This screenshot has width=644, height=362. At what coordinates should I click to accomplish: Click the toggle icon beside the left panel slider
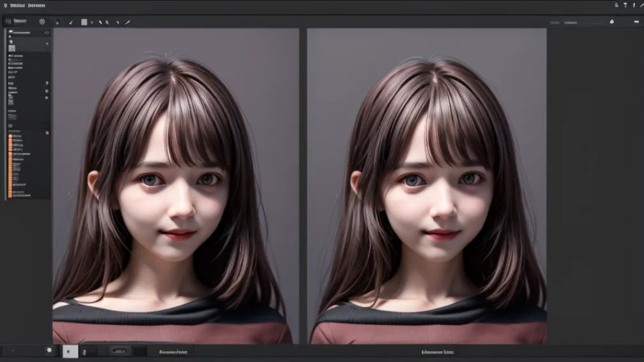click(47, 33)
